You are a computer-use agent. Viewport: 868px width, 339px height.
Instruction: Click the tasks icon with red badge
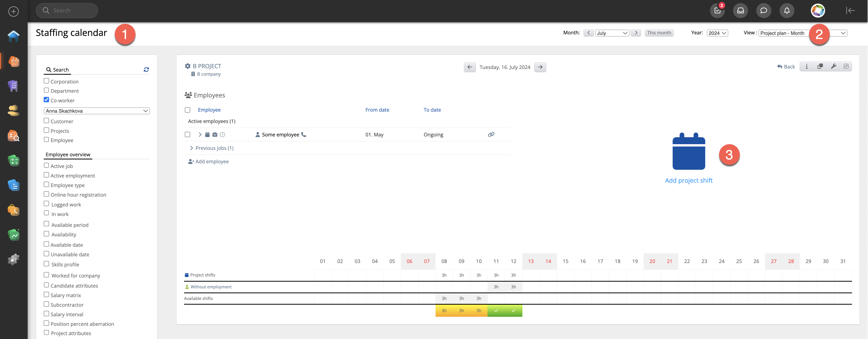click(717, 10)
